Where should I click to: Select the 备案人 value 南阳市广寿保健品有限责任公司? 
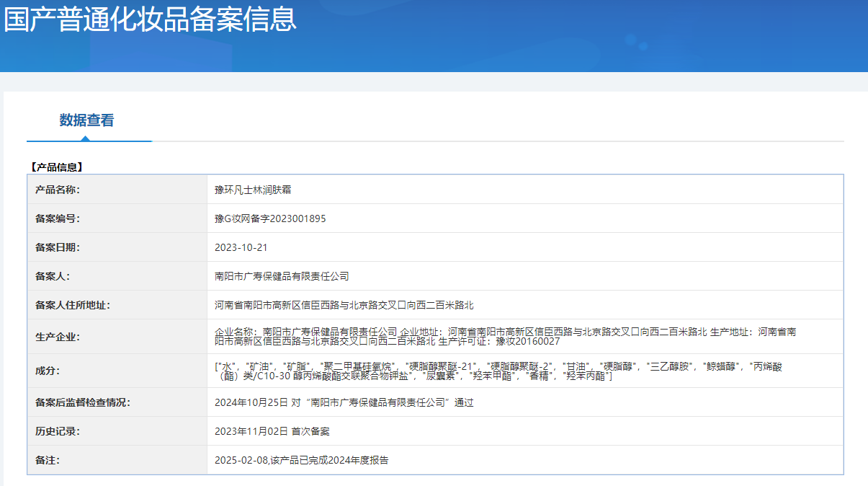[282, 276]
